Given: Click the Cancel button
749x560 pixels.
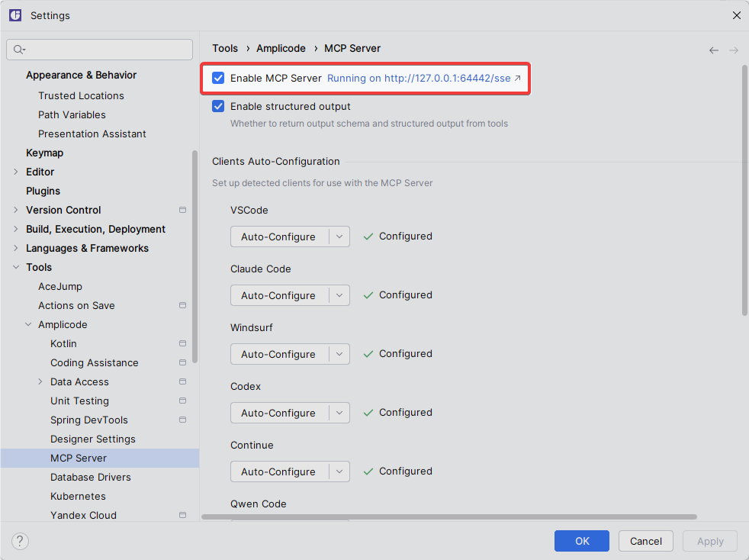Looking at the screenshot, I should pos(646,541).
